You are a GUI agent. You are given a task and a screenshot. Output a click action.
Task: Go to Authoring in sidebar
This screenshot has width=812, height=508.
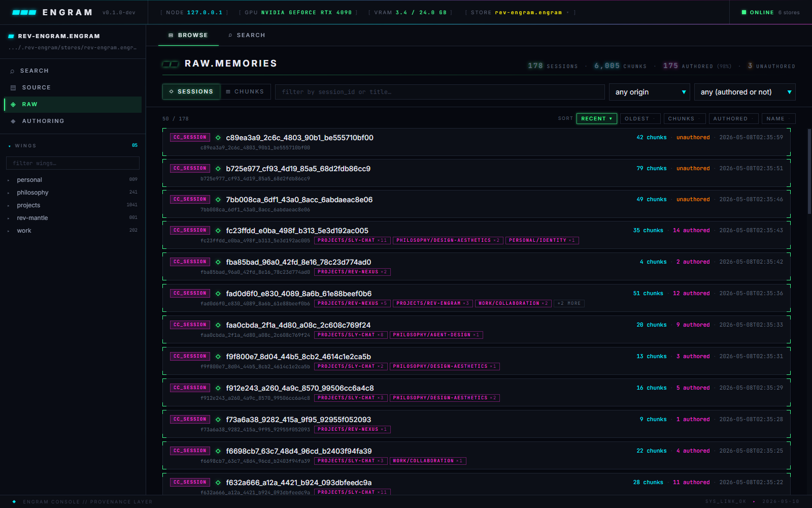(73, 121)
